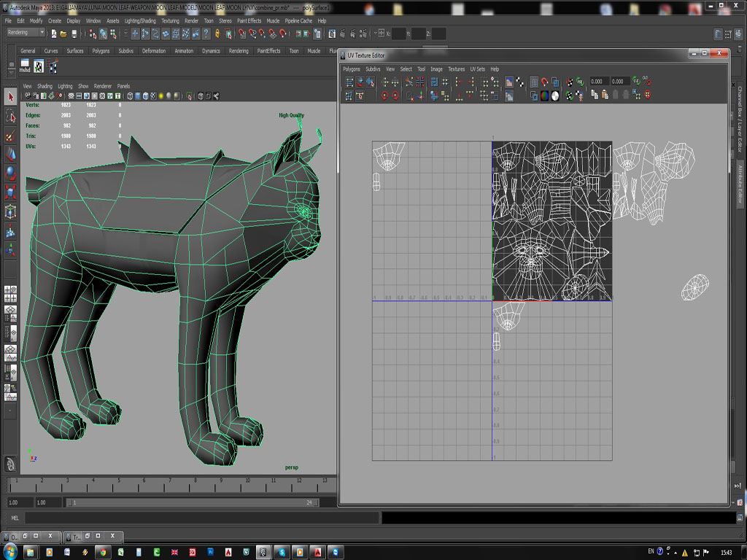Screen dimensions: 747x560
Task: Open UV Editor UV Sets menu
Action: coord(477,69)
